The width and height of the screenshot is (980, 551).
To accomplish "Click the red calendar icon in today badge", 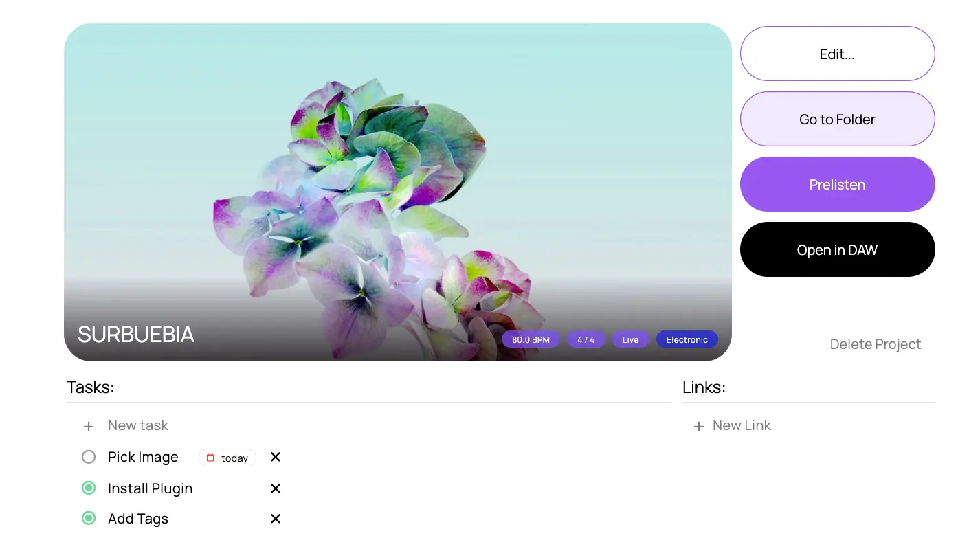I will click(210, 458).
